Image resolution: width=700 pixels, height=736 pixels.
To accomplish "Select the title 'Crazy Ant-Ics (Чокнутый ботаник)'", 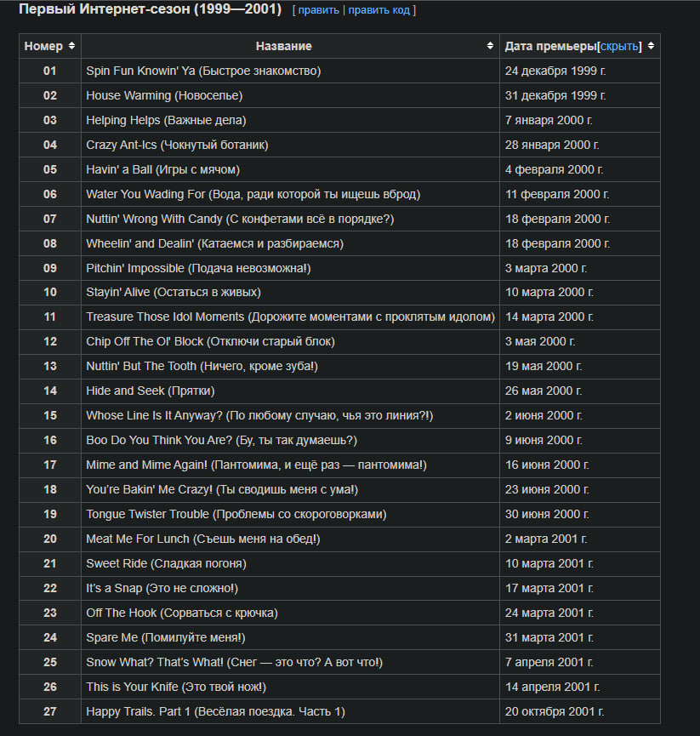I will [178, 145].
